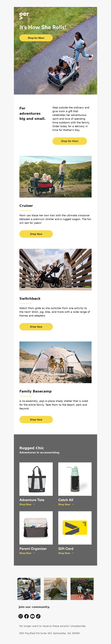The width and height of the screenshot is (111, 644).
Task: Click Shop Now under Switchback
Action: coord(36,327)
